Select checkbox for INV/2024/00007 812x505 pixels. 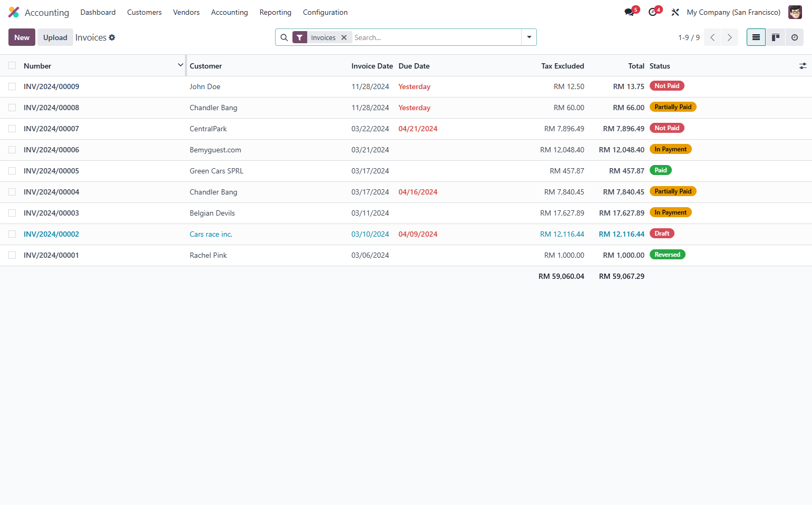click(x=12, y=129)
